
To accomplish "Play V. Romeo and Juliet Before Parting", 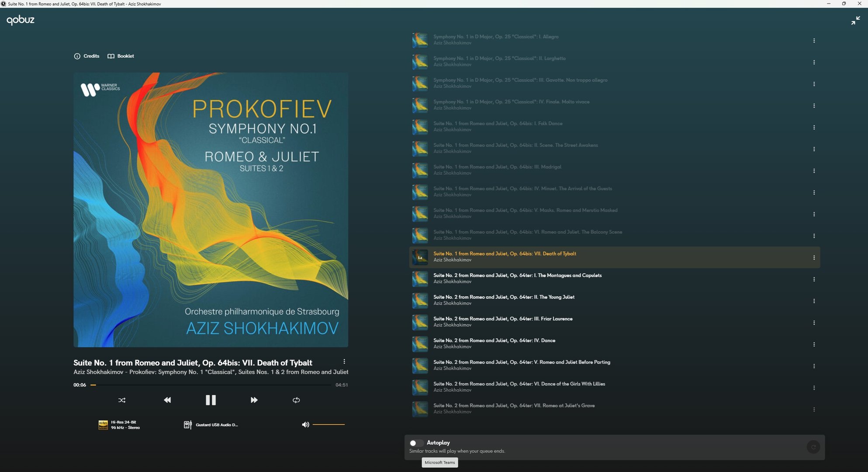I will click(615, 365).
